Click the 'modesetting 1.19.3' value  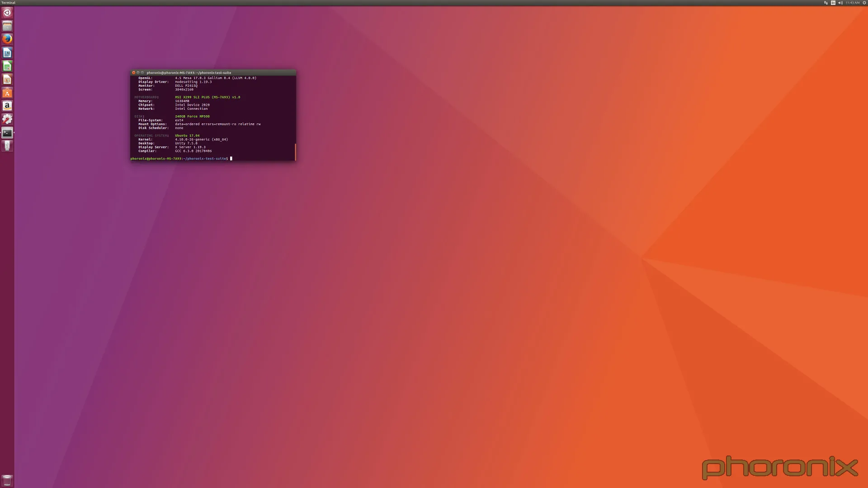pyautogui.click(x=193, y=82)
